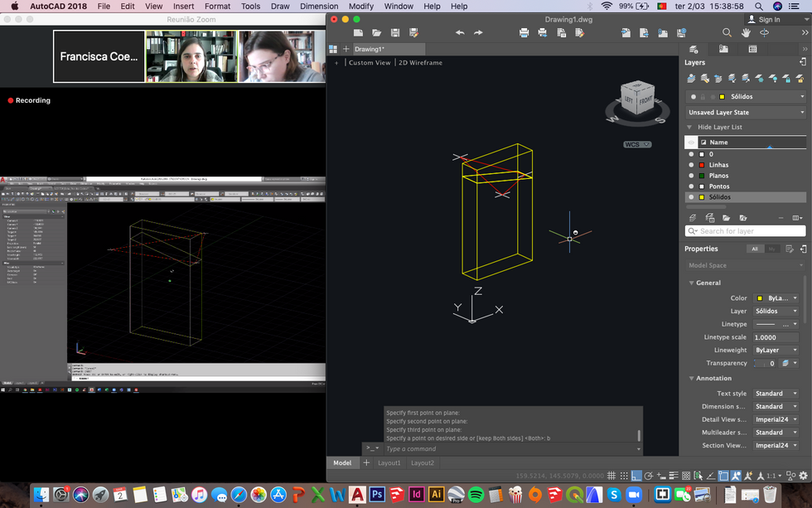
Task: Click the ViewCube navigation cube
Action: [x=637, y=99]
